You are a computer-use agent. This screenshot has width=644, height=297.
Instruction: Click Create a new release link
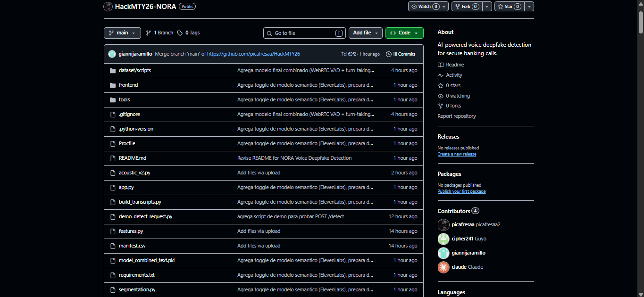pyautogui.click(x=457, y=154)
